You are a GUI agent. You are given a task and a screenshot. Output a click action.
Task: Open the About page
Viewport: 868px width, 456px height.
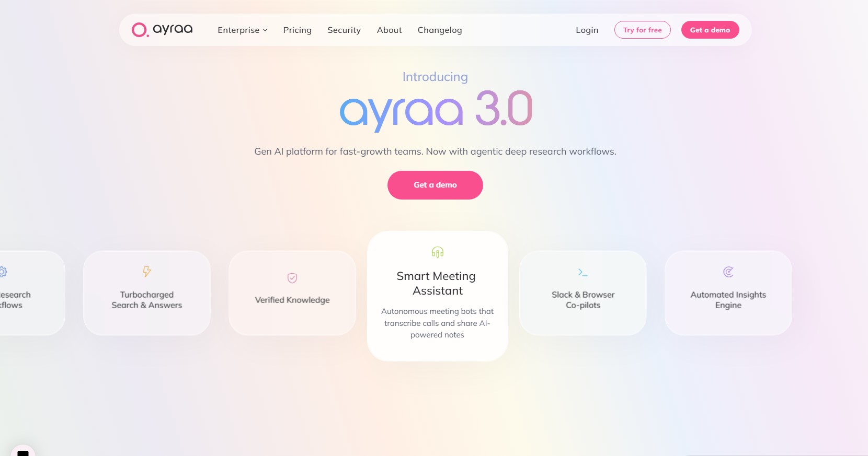[390, 30]
